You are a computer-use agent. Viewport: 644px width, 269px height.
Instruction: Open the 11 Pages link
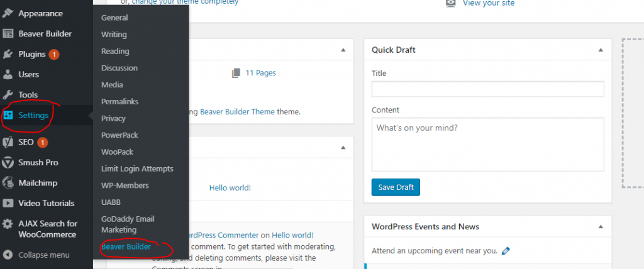(260, 73)
